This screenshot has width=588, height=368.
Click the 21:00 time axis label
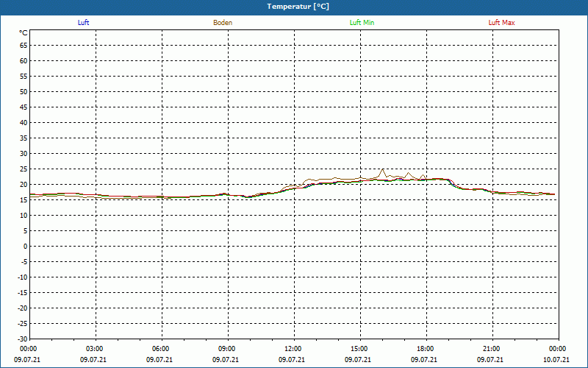491,349
